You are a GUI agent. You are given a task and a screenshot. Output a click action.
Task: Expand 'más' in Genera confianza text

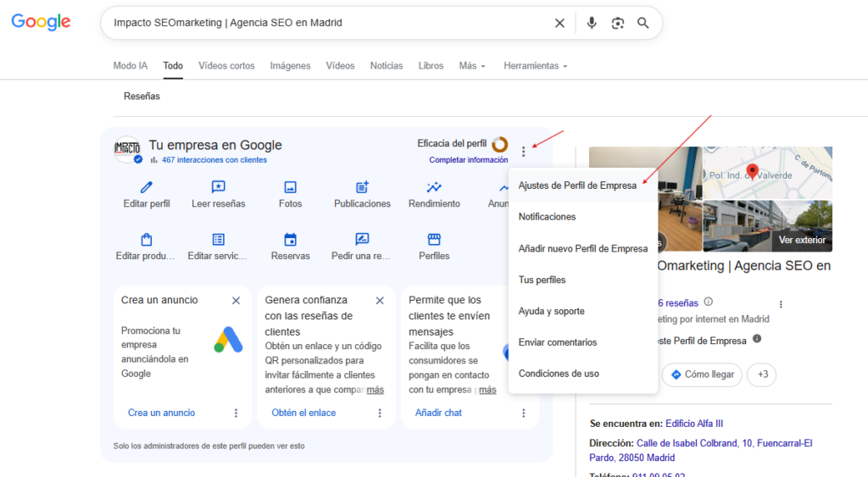click(x=375, y=390)
